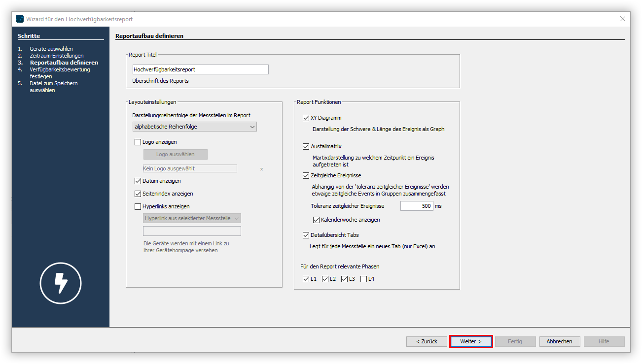This screenshot has height=364, width=642.
Task: Disable the 'XY Diagramm' report function
Action: 306,118
